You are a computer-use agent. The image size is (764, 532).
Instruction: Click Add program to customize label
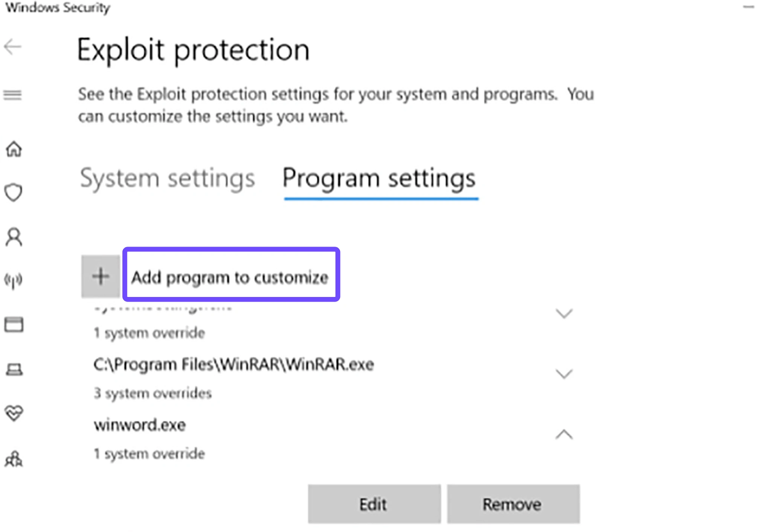[230, 277]
